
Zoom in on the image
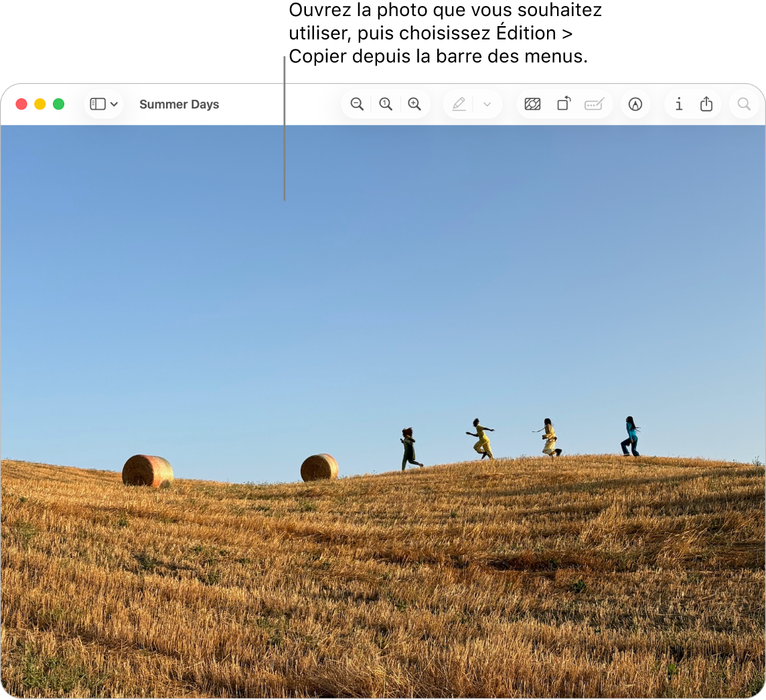(414, 104)
